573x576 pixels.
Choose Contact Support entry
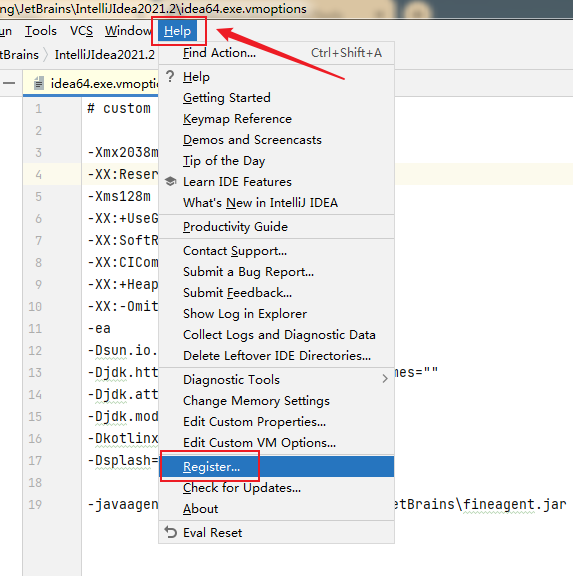(277, 251)
